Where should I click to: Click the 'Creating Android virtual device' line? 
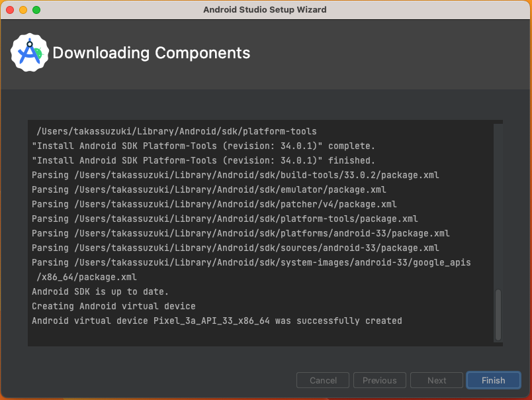[114, 306]
